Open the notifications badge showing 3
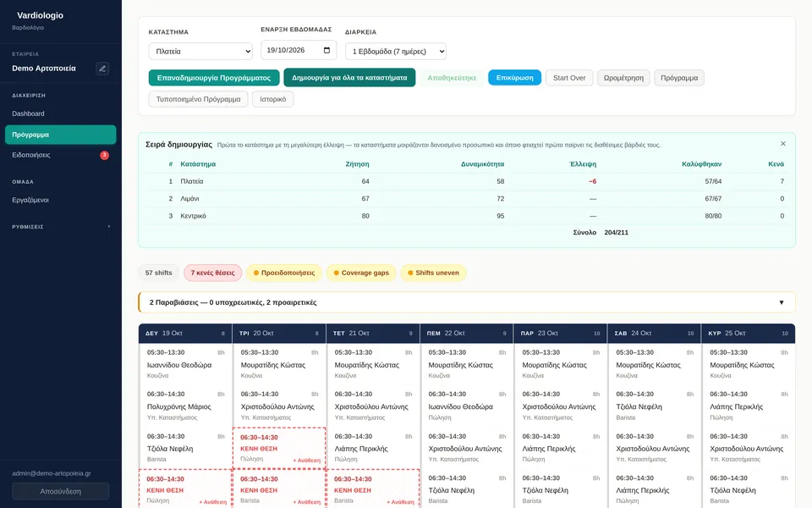The image size is (812, 508). coord(104,155)
